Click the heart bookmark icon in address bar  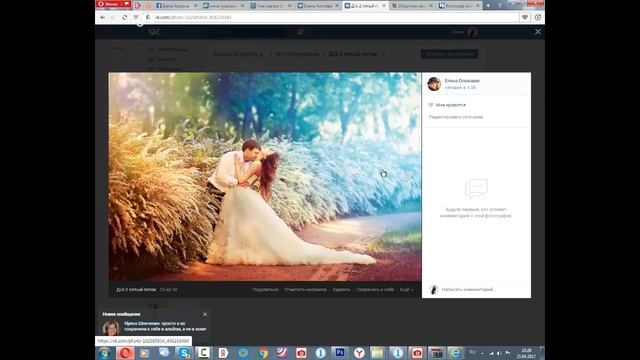tap(525, 17)
